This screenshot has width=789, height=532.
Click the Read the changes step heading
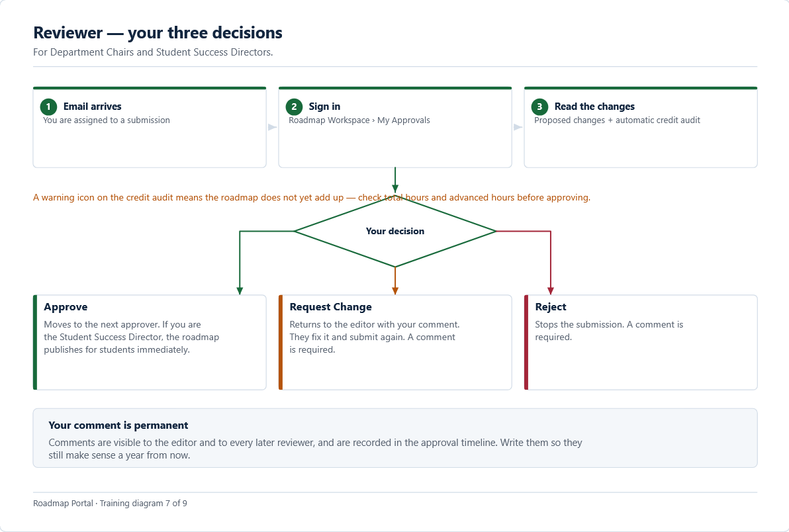pyautogui.click(x=594, y=107)
